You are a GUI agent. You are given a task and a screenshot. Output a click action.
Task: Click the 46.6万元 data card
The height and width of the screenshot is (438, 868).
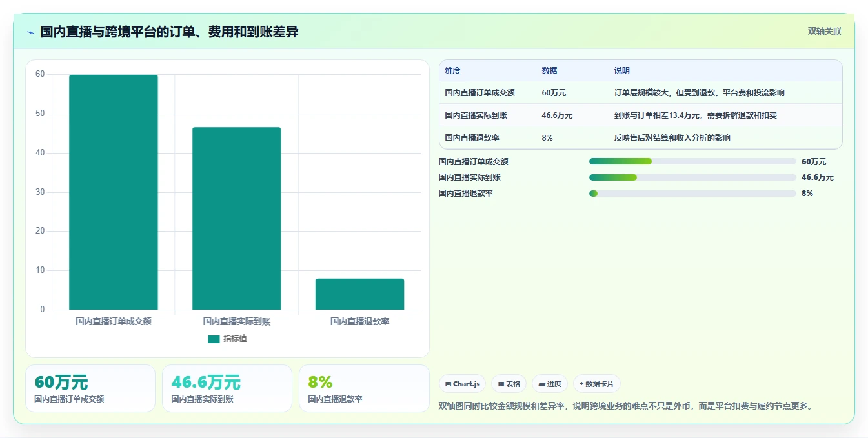click(227, 388)
